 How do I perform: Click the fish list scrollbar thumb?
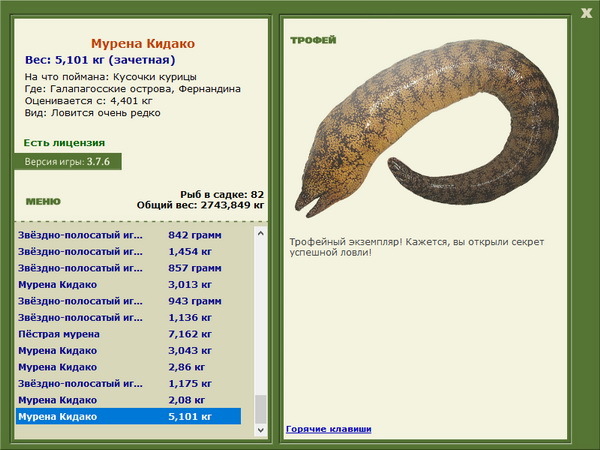tap(261, 409)
